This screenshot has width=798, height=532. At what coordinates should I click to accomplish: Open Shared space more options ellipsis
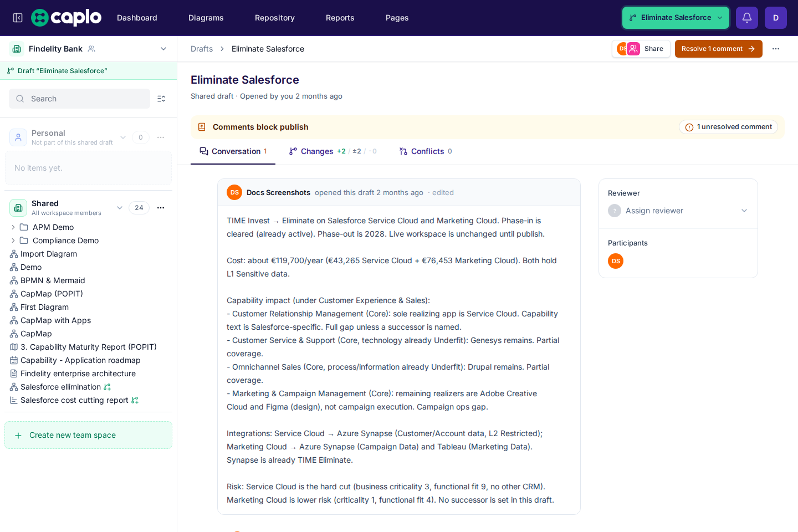(x=161, y=208)
